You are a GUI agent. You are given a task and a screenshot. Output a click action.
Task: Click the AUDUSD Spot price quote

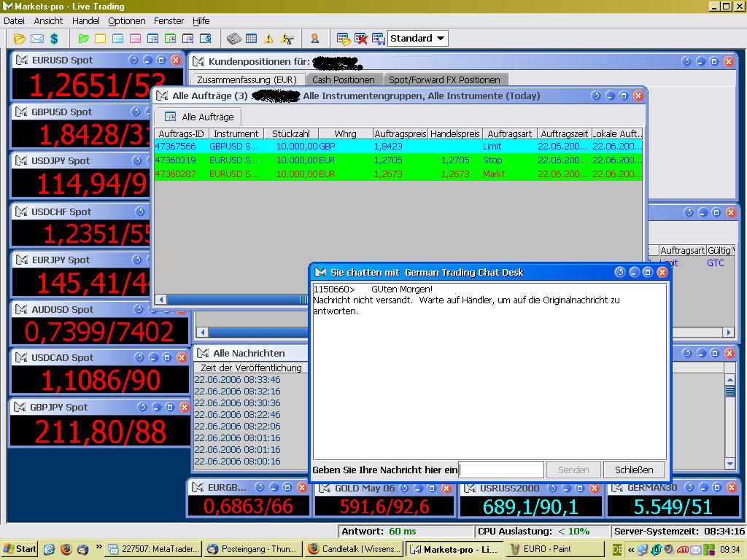click(x=99, y=332)
